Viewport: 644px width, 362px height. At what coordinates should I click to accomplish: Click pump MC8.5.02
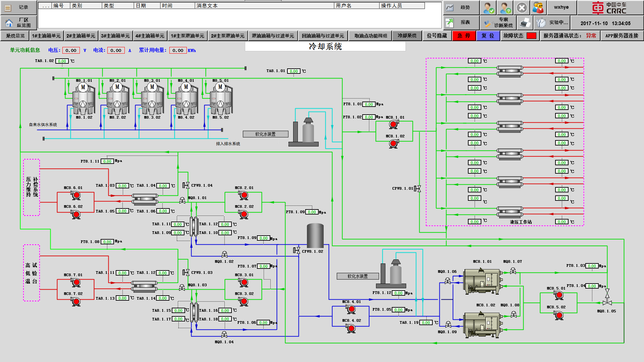click(559, 315)
